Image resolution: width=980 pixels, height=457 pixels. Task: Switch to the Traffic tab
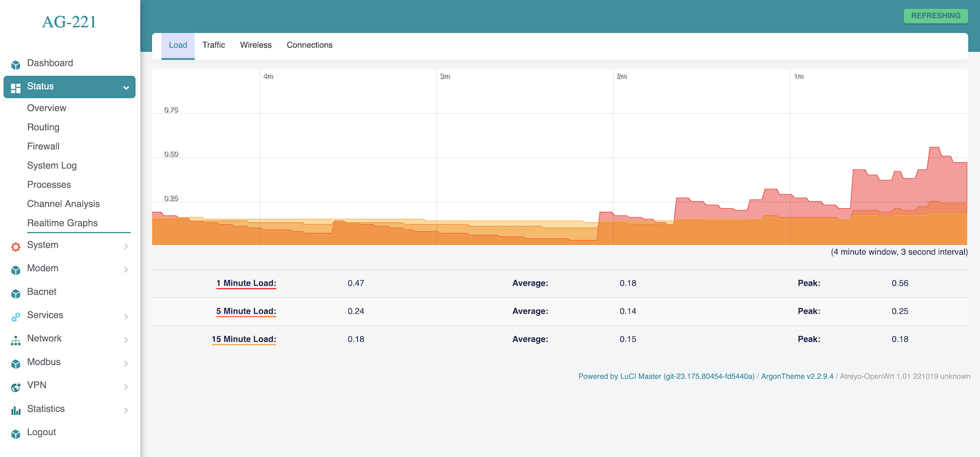(214, 45)
